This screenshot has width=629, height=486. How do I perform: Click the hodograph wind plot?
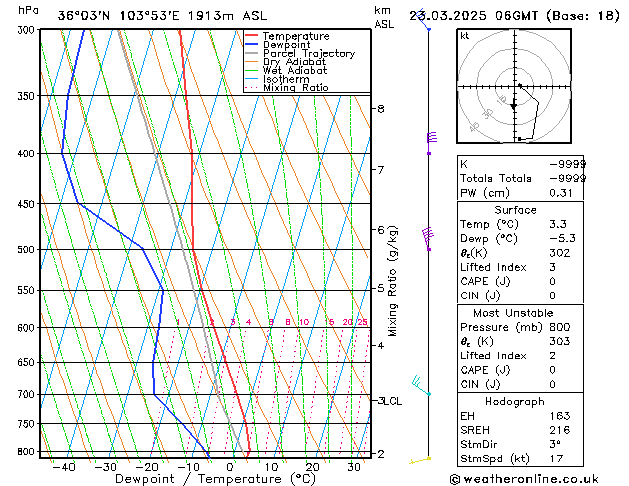coord(514,86)
